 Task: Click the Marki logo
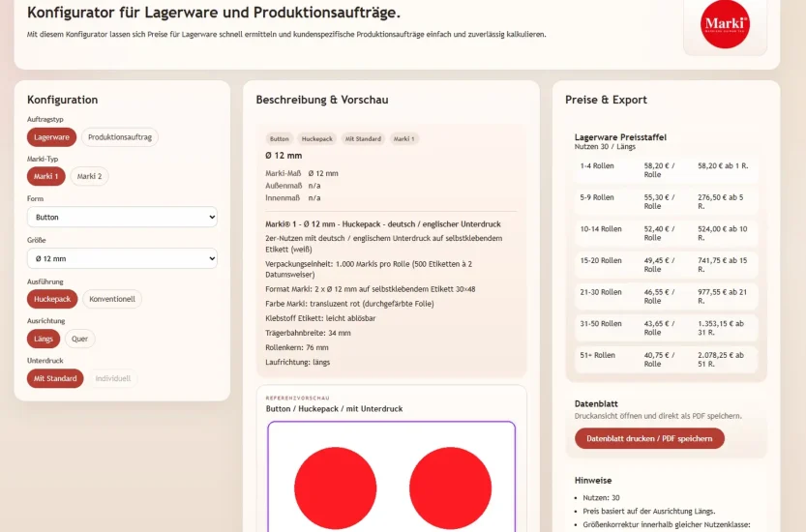tap(725, 24)
